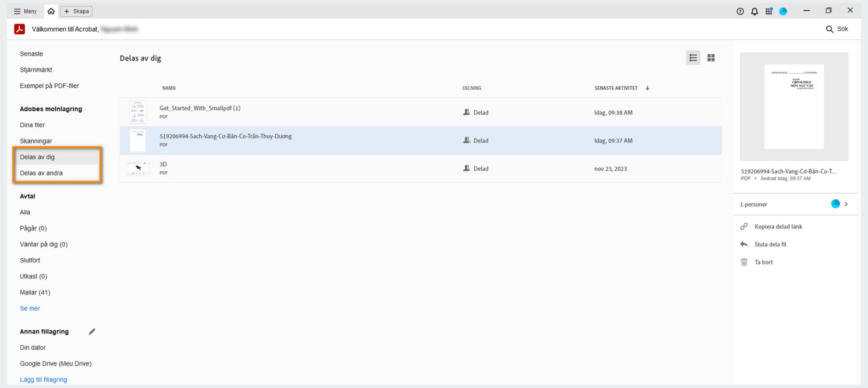Click Idag, 09:38 AM activity cell
868x388 pixels.
click(x=613, y=113)
